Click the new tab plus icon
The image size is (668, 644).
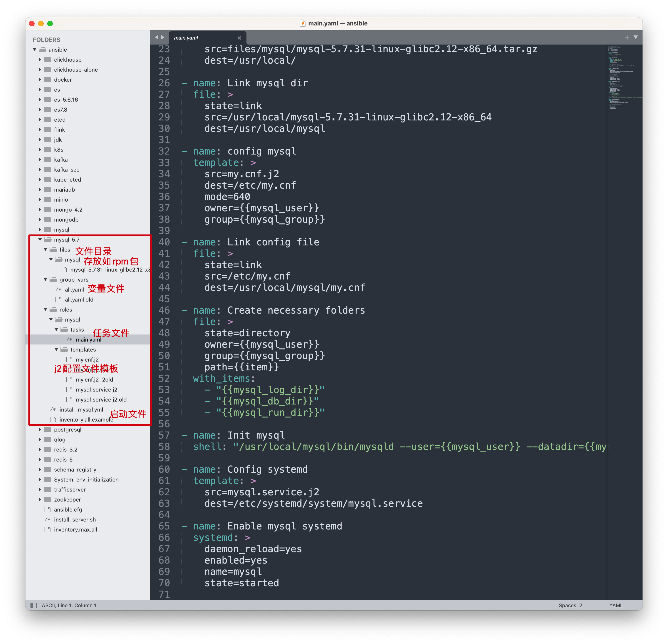[627, 37]
